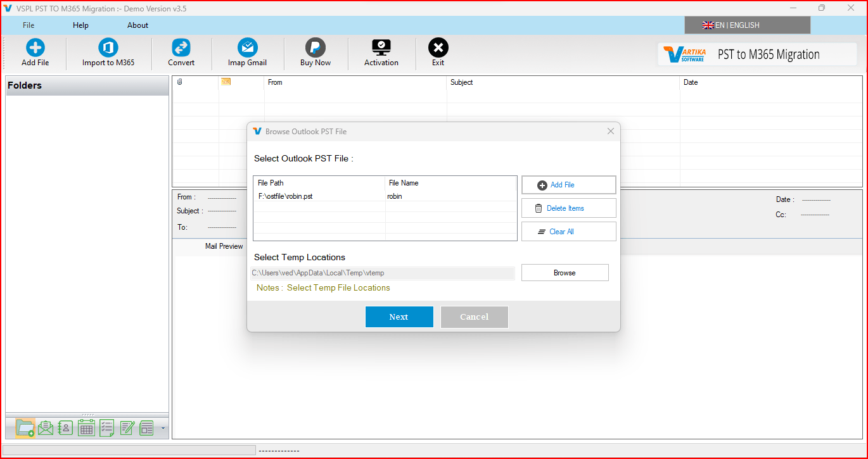Sort by the From column header

point(355,82)
